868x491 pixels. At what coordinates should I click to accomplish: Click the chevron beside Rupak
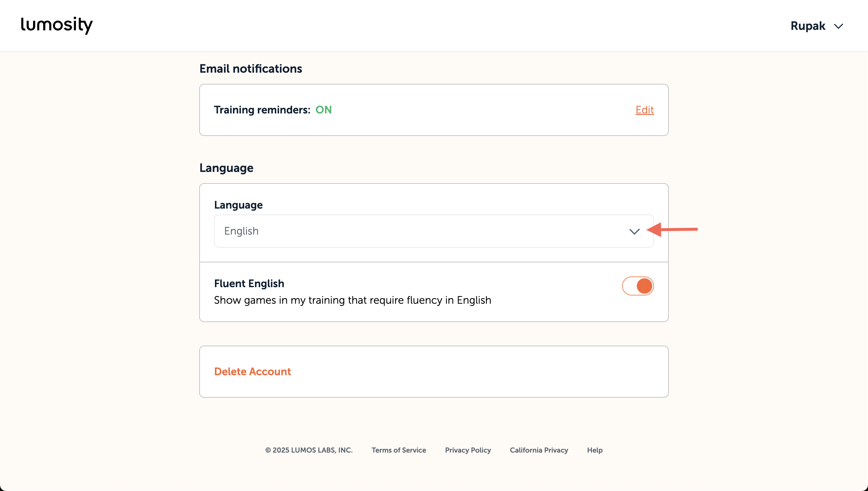coord(839,26)
